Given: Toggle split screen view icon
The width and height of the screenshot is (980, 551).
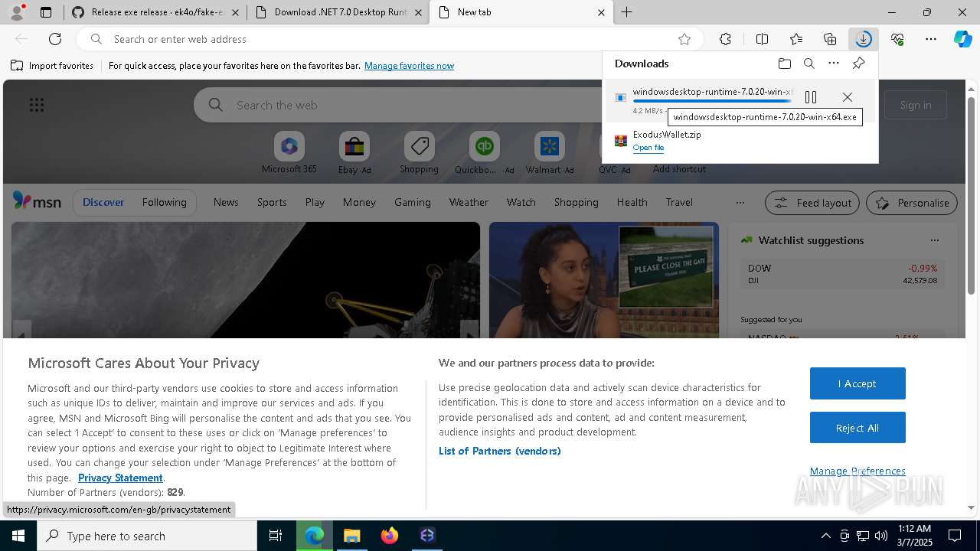Looking at the screenshot, I should 762,39.
